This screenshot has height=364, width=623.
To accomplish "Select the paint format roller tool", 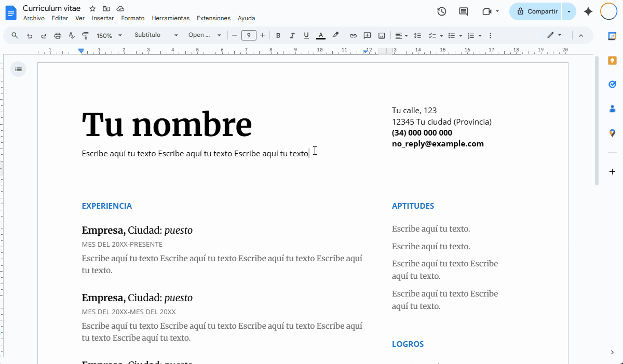I will coord(86,36).
